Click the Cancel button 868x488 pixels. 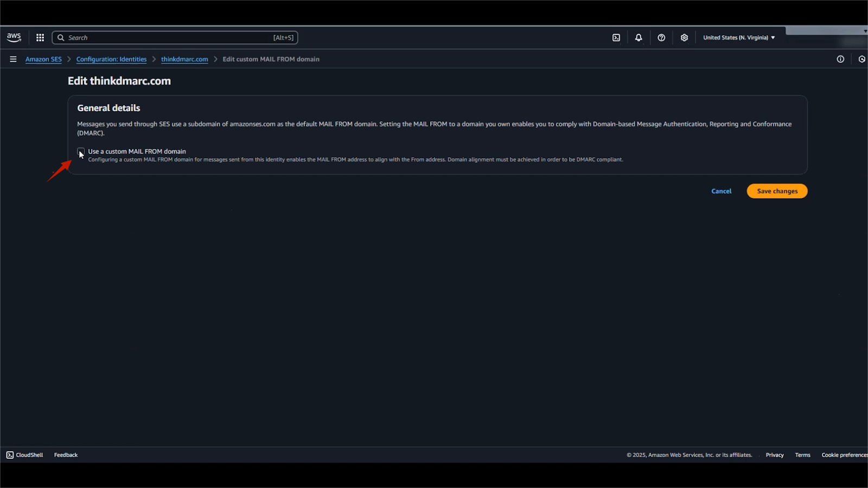click(x=721, y=191)
